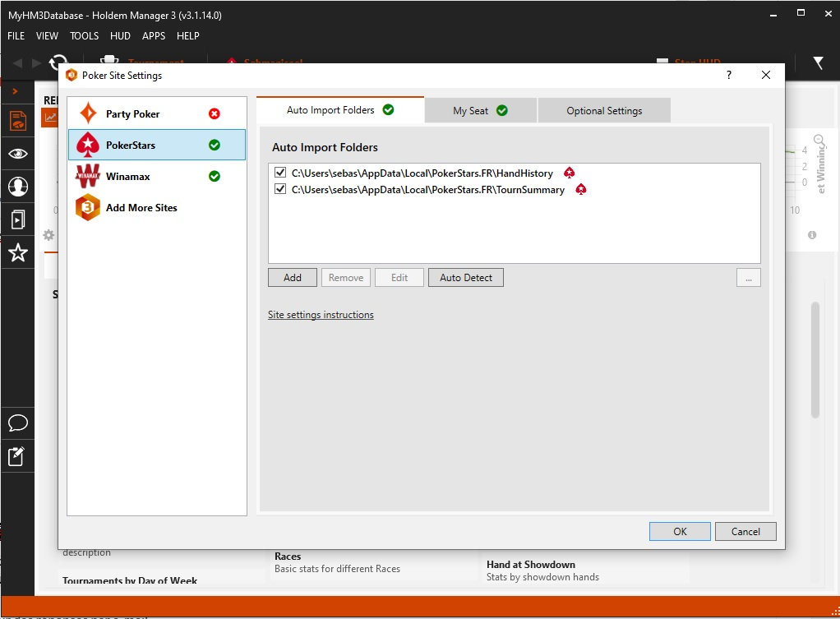Click the dialog help question mark
840x619 pixels.
(728, 75)
